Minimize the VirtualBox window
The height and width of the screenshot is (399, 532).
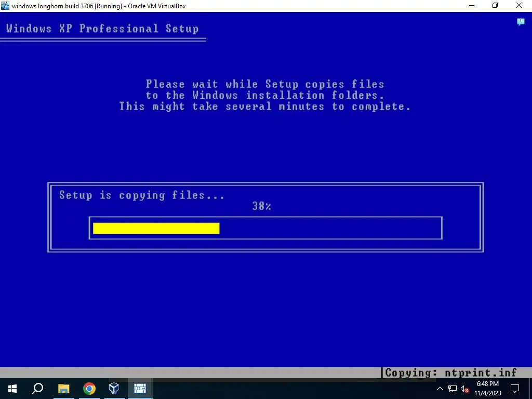(x=472, y=6)
